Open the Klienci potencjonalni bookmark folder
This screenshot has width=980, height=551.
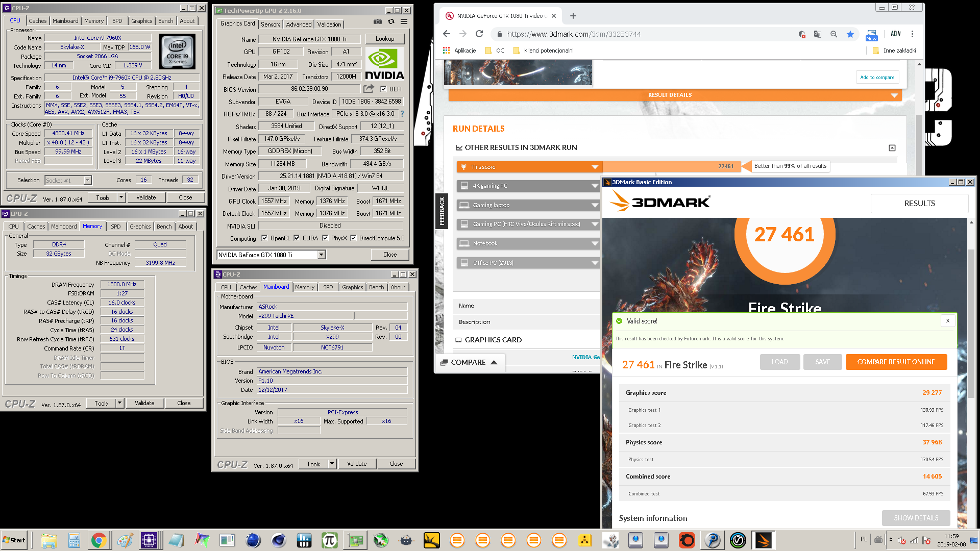point(544,51)
